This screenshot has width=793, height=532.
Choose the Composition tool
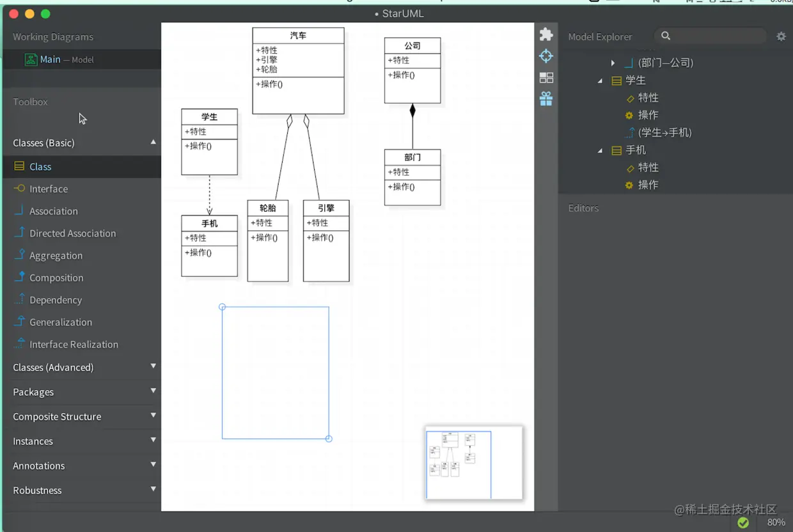(x=56, y=278)
